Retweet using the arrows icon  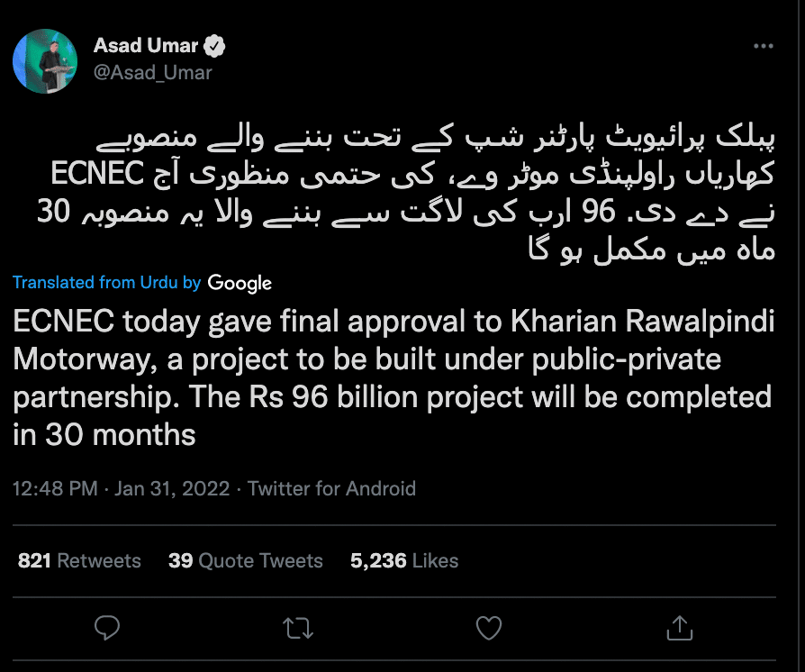tap(296, 626)
